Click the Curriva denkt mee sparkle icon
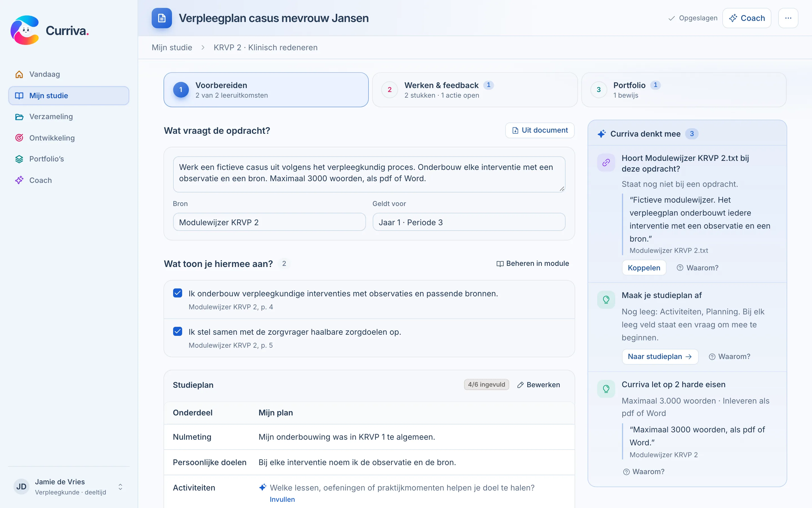This screenshot has height=508, width=812. [x=601, y=134]
